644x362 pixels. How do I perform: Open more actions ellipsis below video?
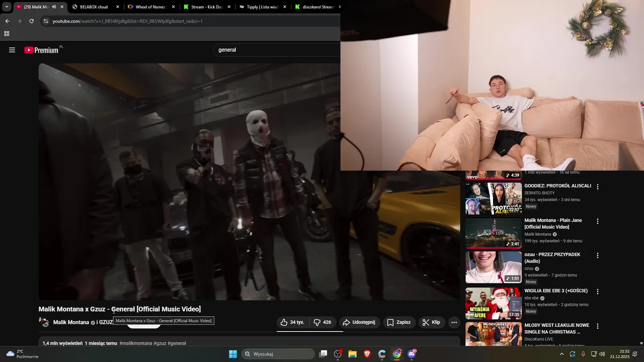pos(454,322)
